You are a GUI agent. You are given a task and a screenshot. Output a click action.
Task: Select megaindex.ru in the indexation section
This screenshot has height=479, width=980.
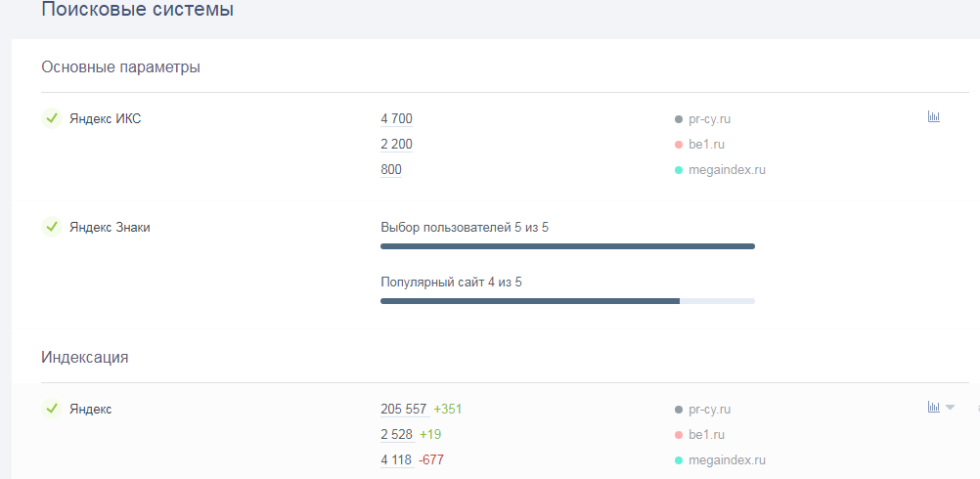(726, 460)
